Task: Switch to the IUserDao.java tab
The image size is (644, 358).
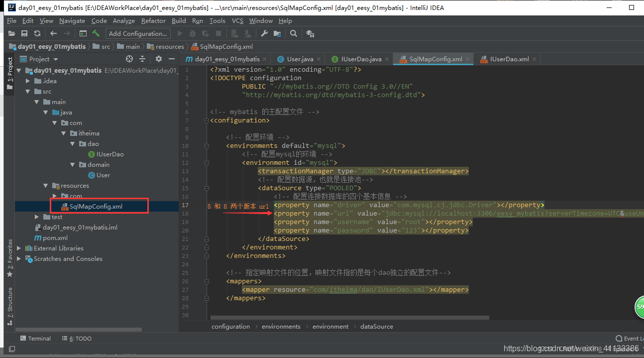Action: click(360, 59)
